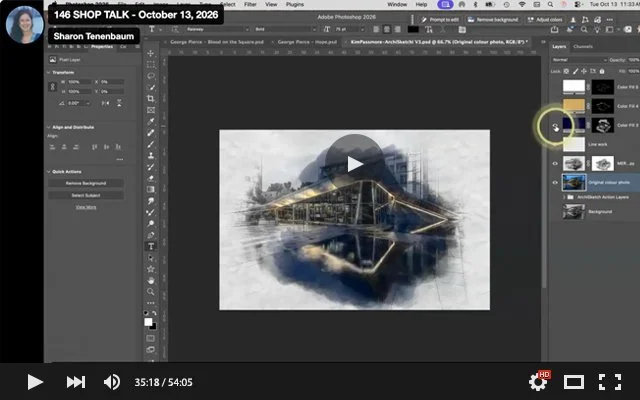
Task: Click the Select Subject button
Action: click(86, 195)
